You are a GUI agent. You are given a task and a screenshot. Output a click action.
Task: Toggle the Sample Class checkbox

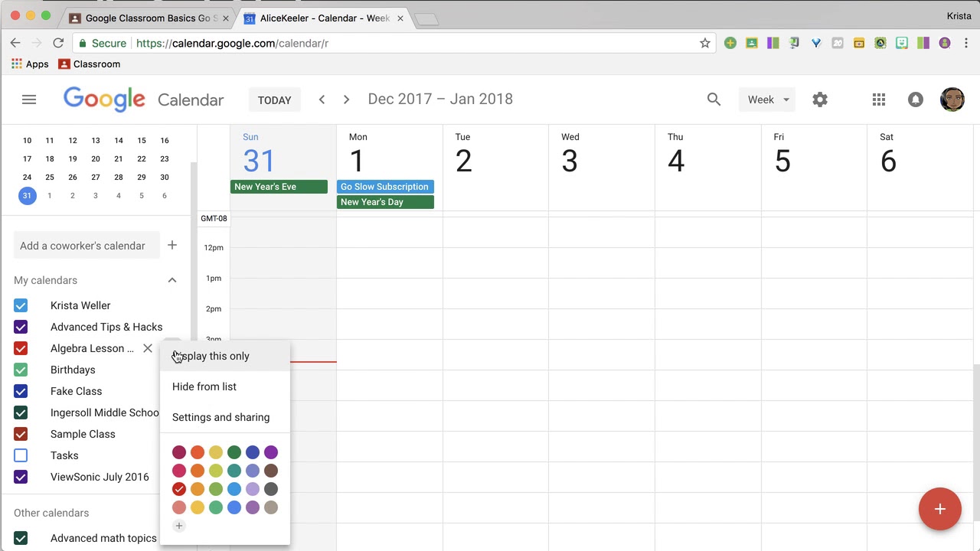tap(21, 434)
